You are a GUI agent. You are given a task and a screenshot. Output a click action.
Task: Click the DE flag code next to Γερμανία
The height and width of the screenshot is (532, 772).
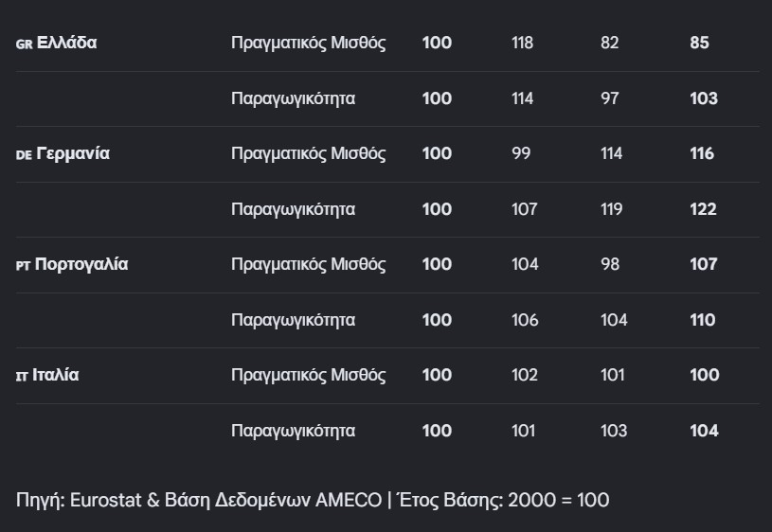point(24,155)
